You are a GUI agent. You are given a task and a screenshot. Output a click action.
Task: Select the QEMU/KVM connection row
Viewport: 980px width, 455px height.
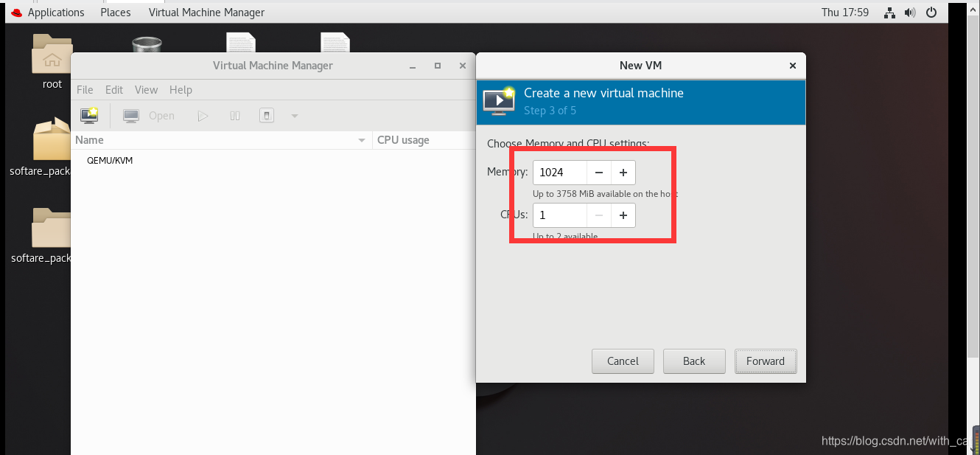click(x=273, y=160)
